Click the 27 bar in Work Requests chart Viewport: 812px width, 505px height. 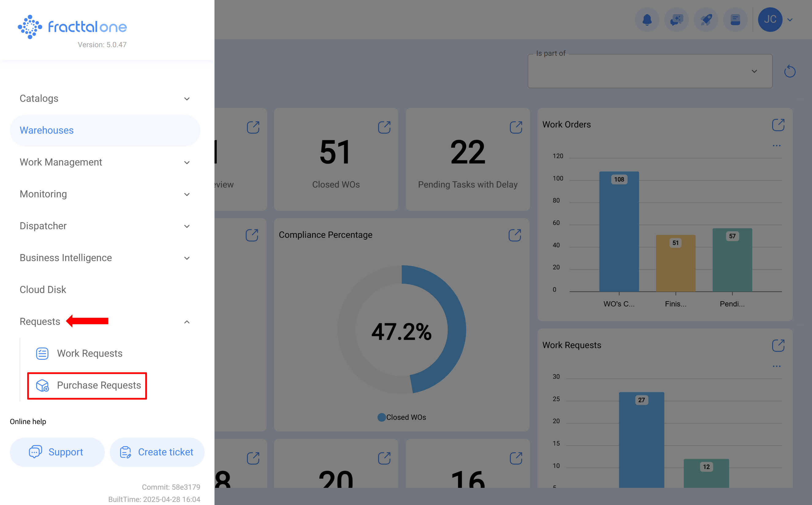click(641, 440)
